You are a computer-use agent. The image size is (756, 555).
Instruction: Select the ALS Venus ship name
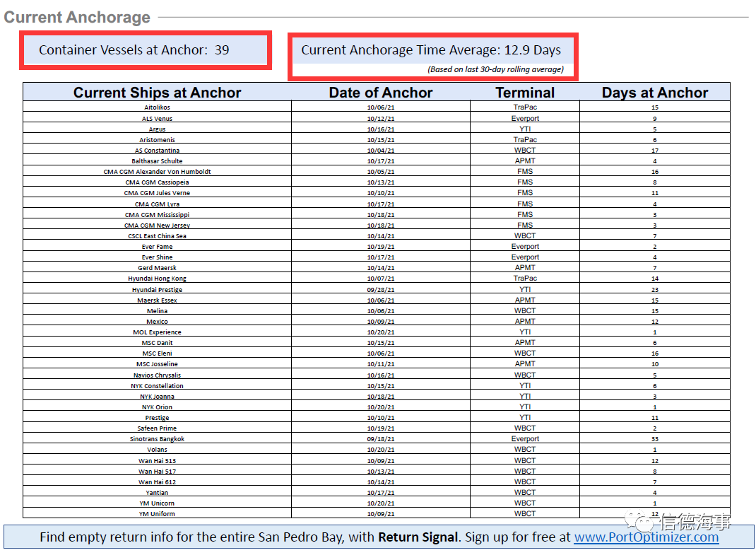[x=157, y=118]
